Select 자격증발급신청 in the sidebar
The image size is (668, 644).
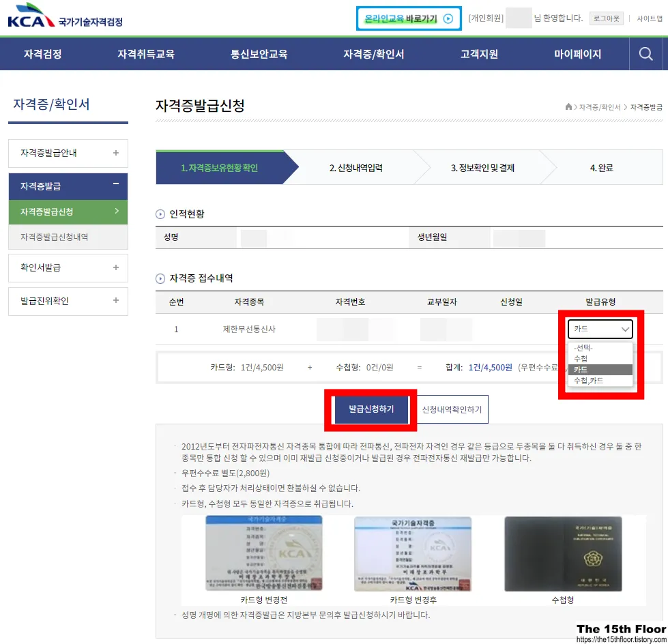68,211
